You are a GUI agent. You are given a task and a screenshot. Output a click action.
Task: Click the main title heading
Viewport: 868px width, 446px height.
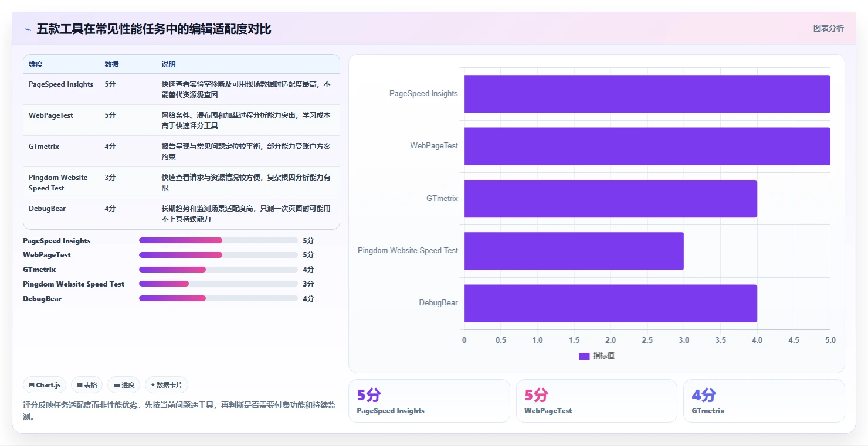(x=154, y=29)
